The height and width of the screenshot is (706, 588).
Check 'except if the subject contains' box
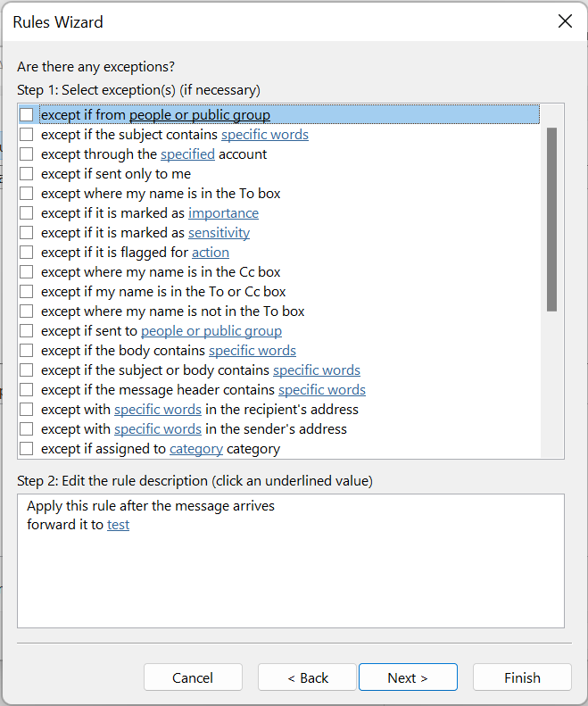(26, 135)
